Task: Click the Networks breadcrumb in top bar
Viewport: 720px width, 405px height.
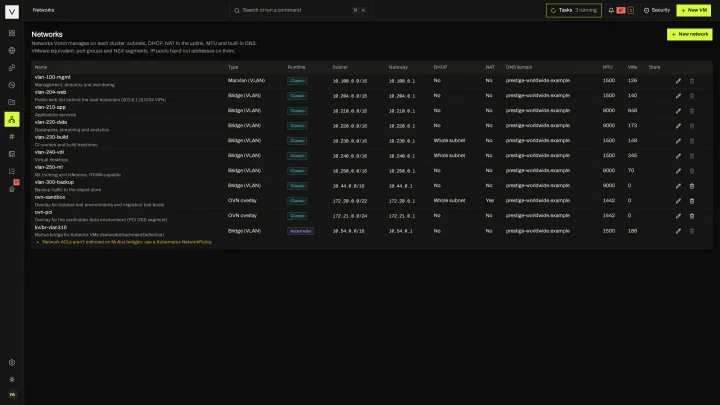Action: click(43, 10)
